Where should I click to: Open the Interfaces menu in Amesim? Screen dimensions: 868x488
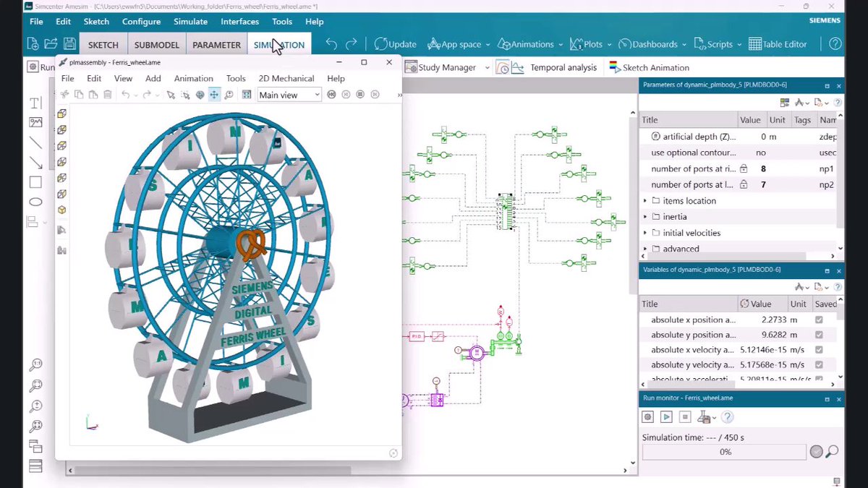click(x=239, y=22)
